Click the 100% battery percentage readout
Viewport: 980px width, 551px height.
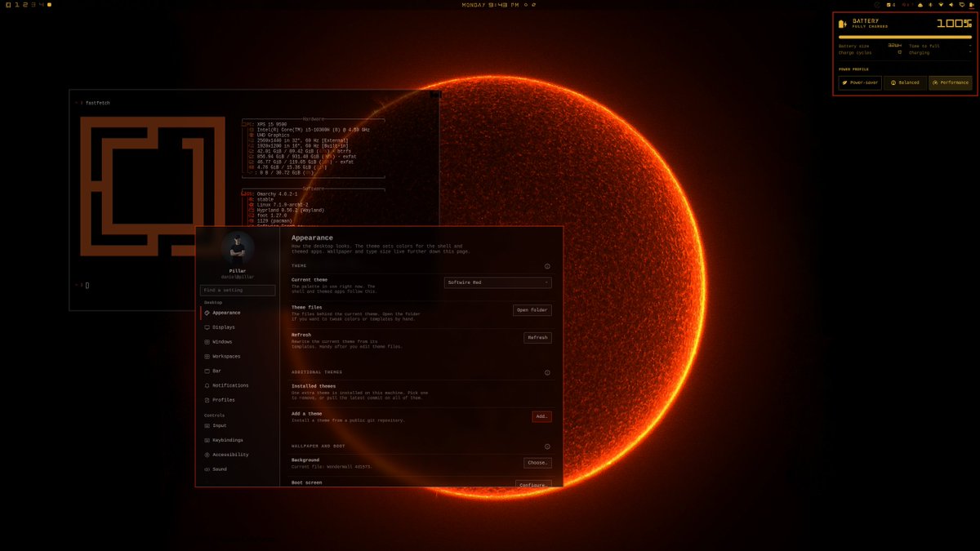(x=954, y=24)
